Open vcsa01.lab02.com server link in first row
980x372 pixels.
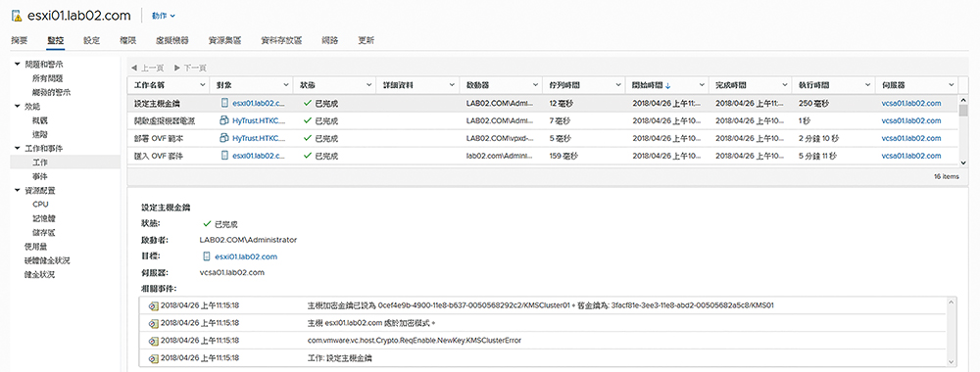911,103
